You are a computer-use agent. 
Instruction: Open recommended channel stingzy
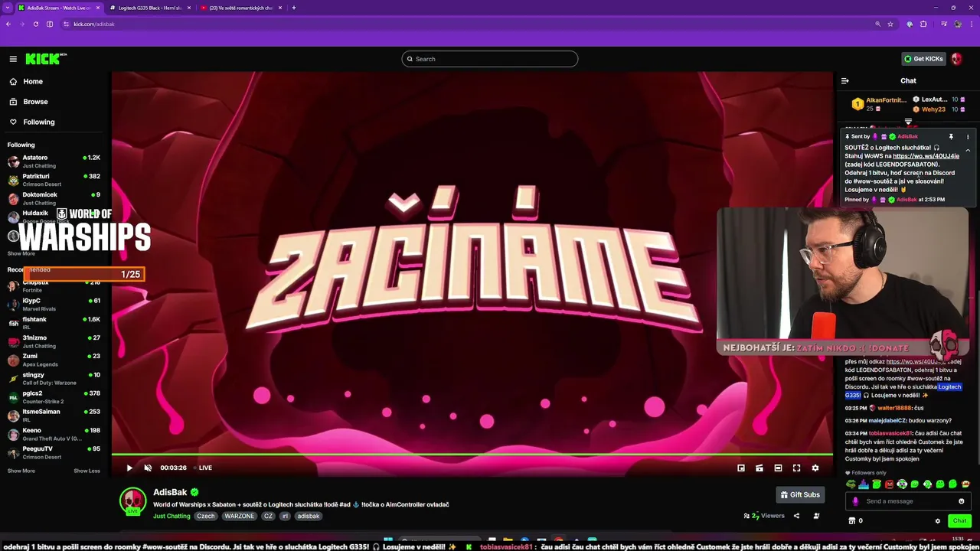coord(54,378)
